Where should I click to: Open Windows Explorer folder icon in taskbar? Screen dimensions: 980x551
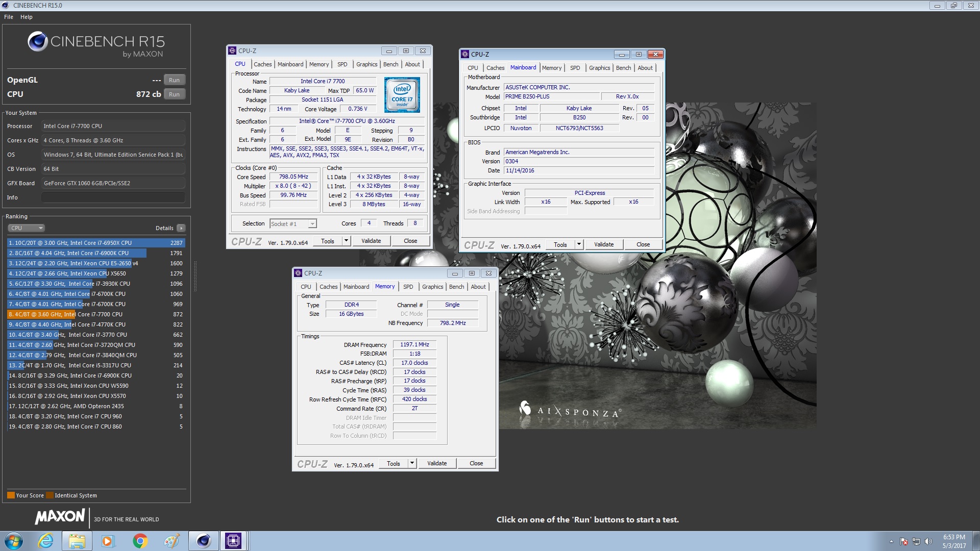click(77, 541)
